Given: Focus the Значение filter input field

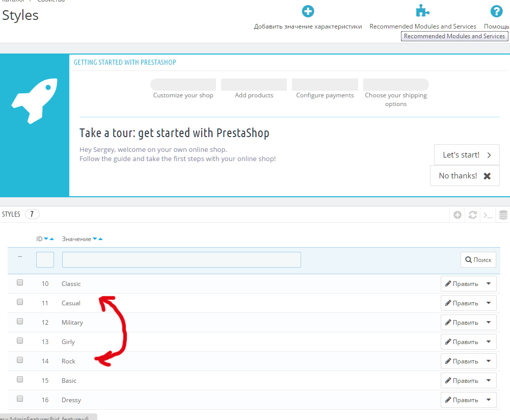Looking at the screenshot, I should click(x=181, y=259).
